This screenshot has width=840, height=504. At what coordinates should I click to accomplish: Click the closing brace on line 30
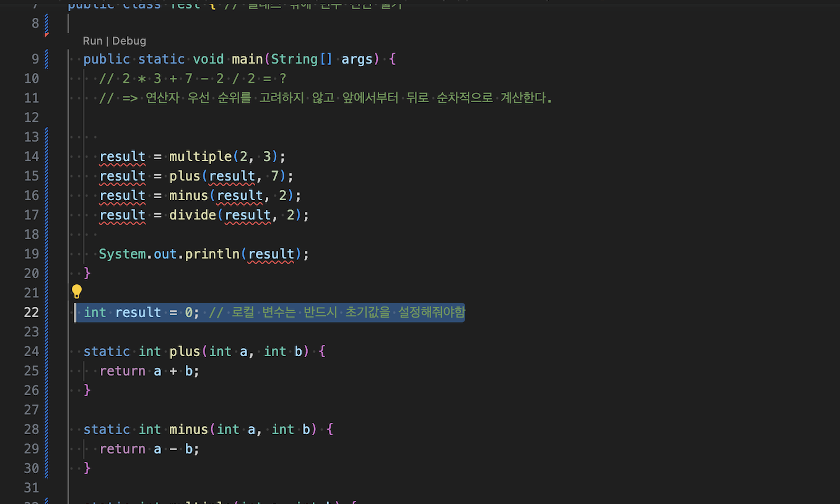[x=87, y=468]
